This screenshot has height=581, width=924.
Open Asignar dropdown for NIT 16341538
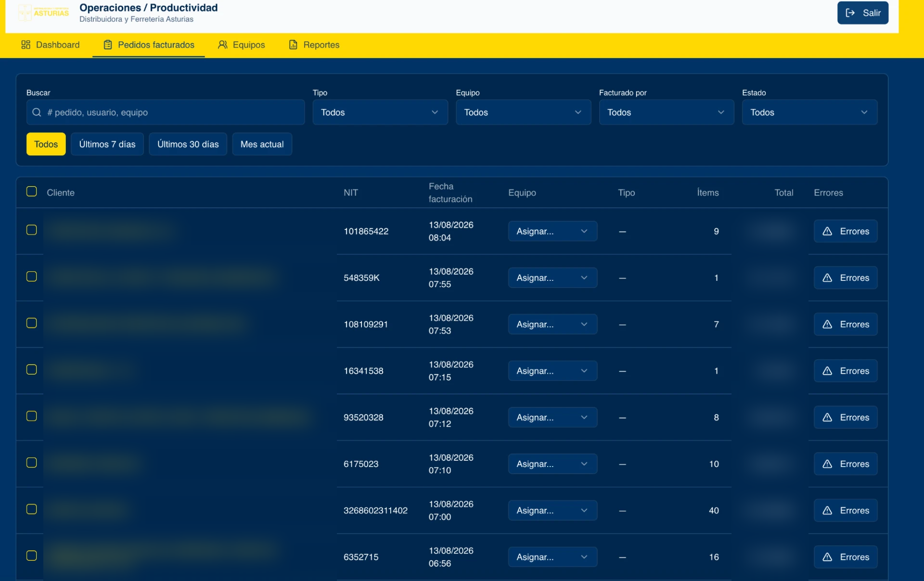click(x=552, y=371)
